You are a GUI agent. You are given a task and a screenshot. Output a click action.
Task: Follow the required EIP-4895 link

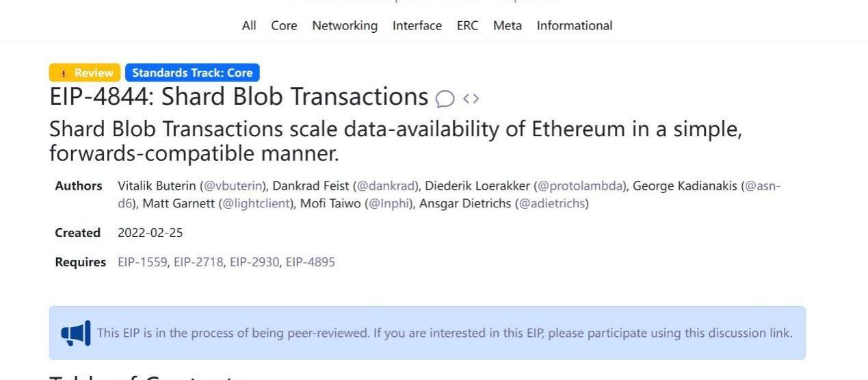point(311,262)
